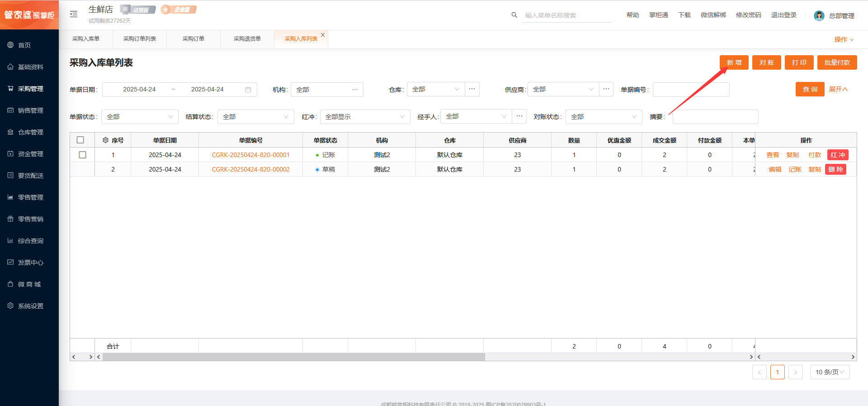
Task: Expand the 结算状态 dropdown
Action: [x=256, y=116]
